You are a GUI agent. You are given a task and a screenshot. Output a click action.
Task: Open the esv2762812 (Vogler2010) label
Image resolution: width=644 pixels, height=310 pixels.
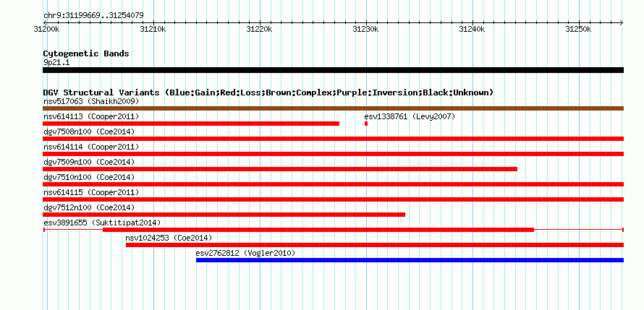coord(245,253)
